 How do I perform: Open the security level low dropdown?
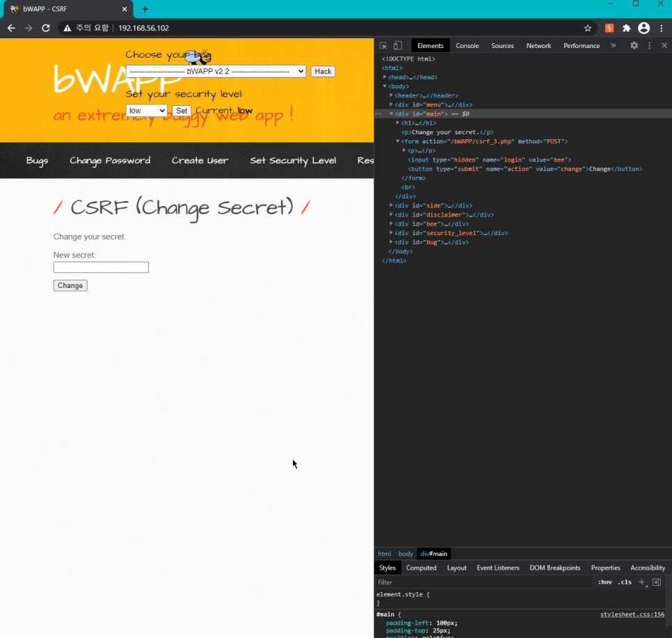[146, 111]
